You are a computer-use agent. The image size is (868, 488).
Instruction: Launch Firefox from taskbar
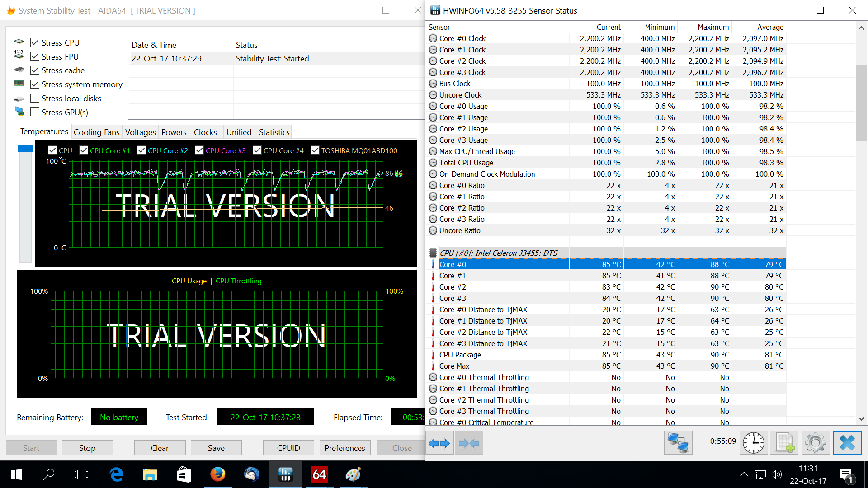[217, 474]
